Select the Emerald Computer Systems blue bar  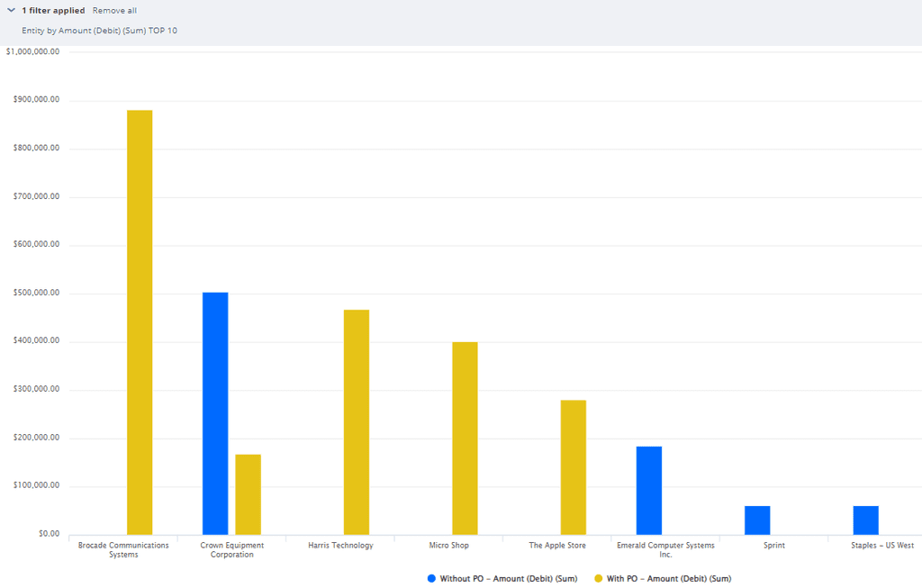pyautogui.click(x=649, y=491)
